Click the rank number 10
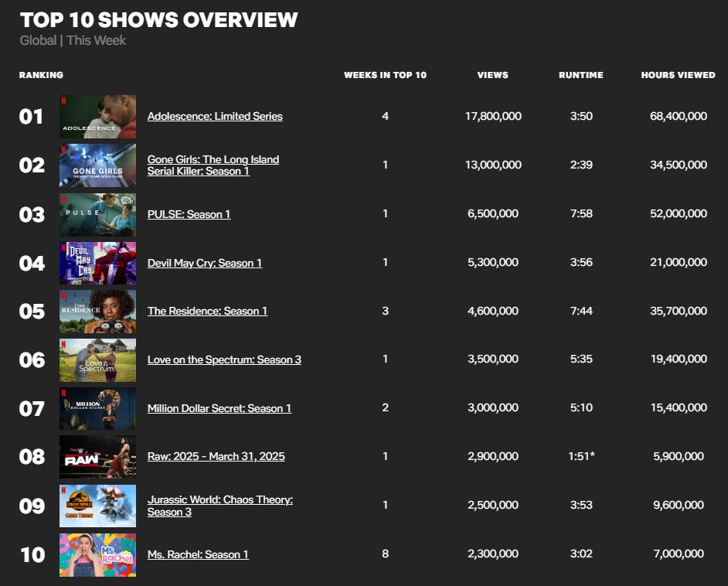 tap(32, 555)
